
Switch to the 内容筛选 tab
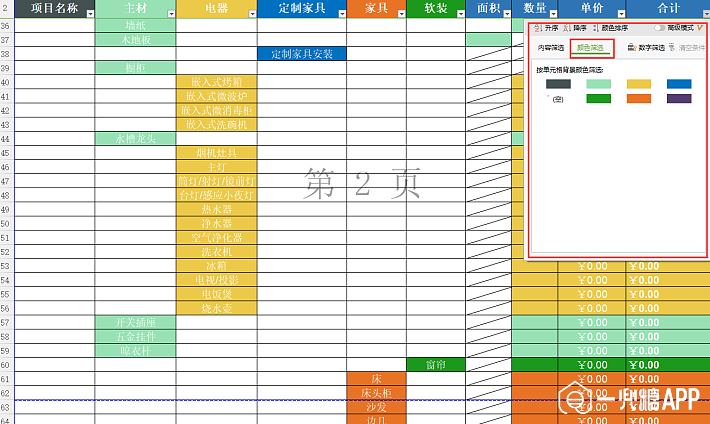pyautogui.click(x=551, y=47)
